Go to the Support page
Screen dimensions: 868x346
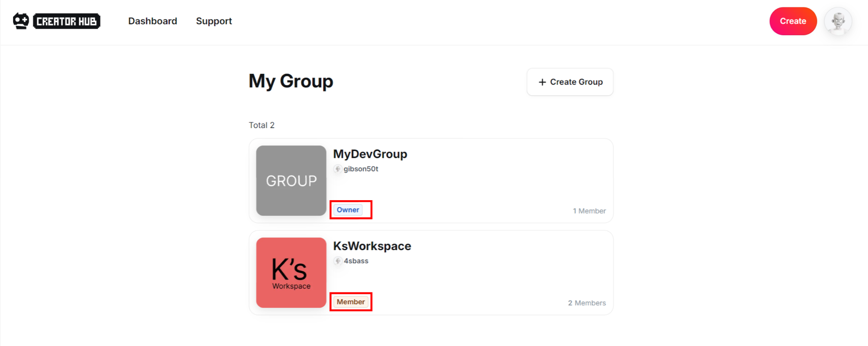point(214,21)
